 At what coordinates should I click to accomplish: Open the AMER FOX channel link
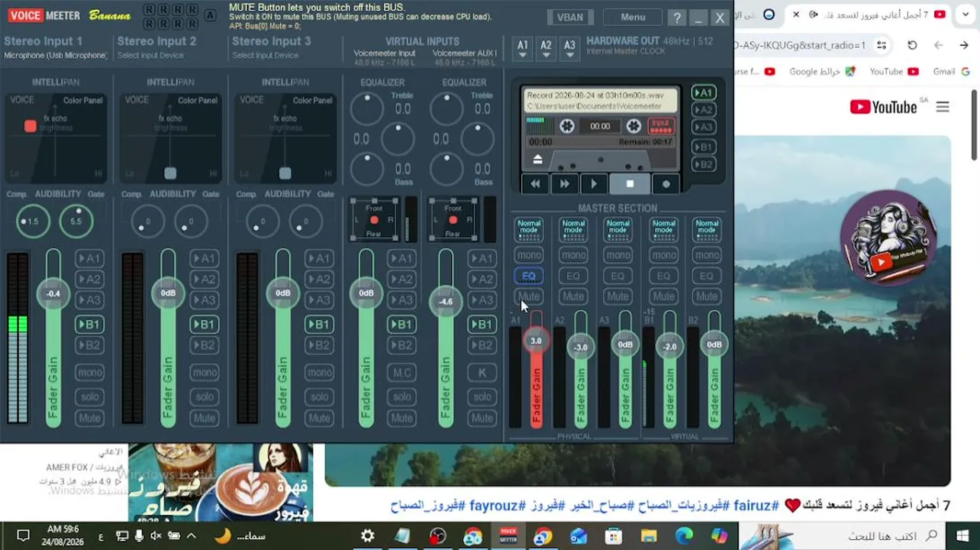[x=66, y=467]
